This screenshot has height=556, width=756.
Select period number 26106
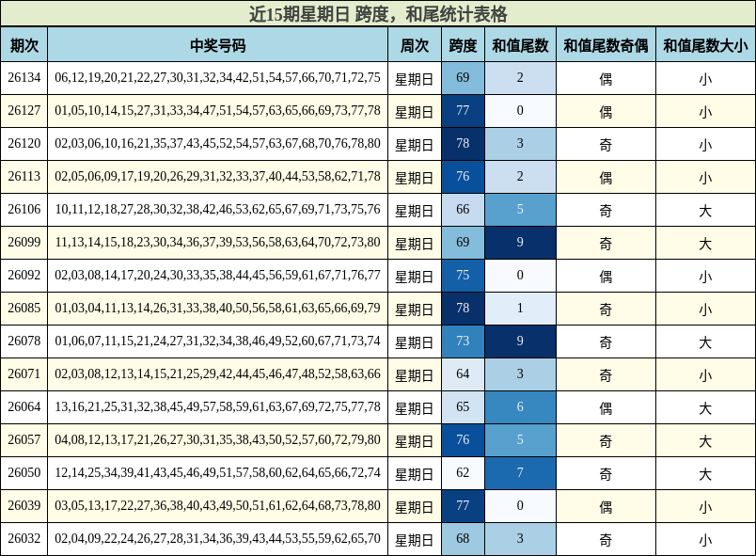24,209
